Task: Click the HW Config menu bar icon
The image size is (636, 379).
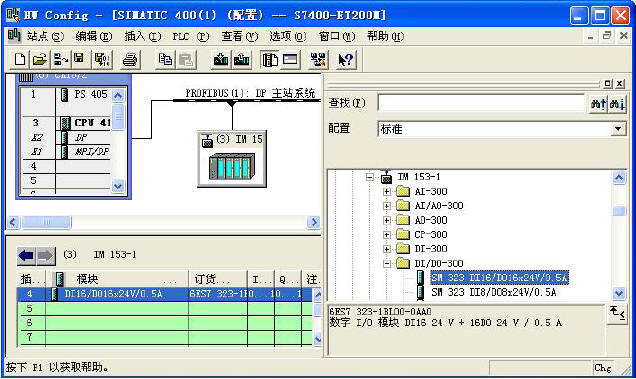Action: pyautogui.click(x=14, y=36)
